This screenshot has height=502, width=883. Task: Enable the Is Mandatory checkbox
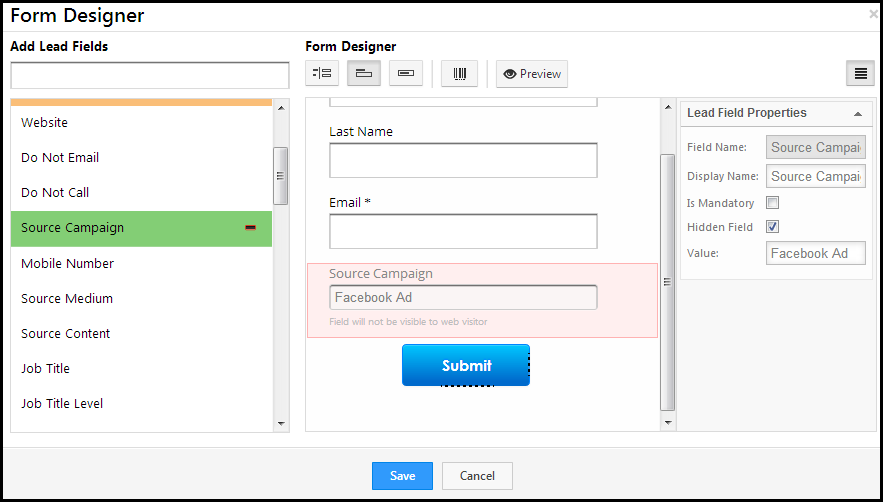tap(772, 203)
